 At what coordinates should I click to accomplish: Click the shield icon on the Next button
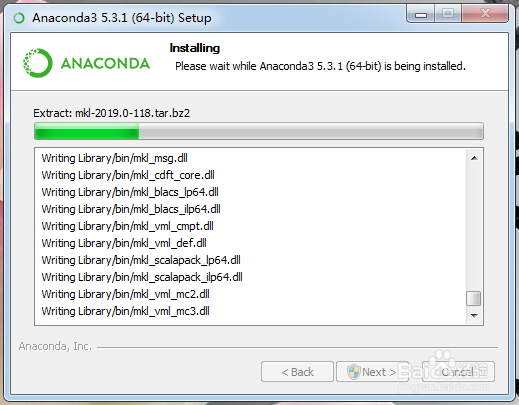pyautogui.click(x=353, y=372)
